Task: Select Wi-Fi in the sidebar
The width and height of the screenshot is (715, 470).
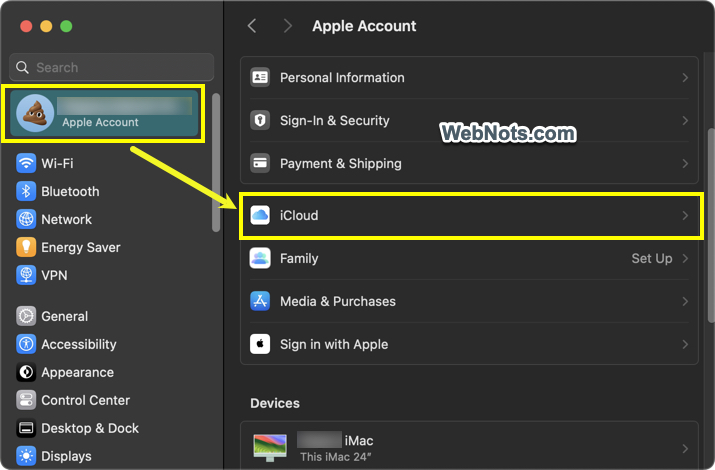Action: click(x=109, y=163)
